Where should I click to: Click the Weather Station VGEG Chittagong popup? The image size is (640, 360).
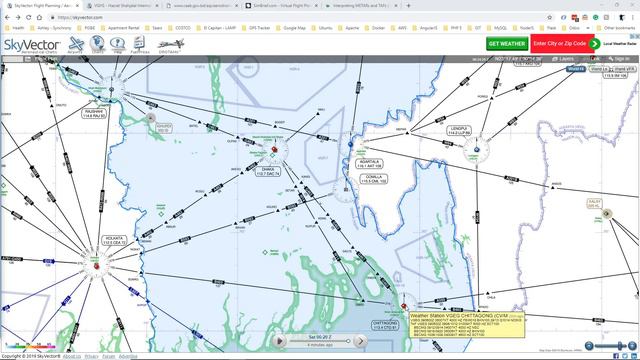(x=467, y=325)
